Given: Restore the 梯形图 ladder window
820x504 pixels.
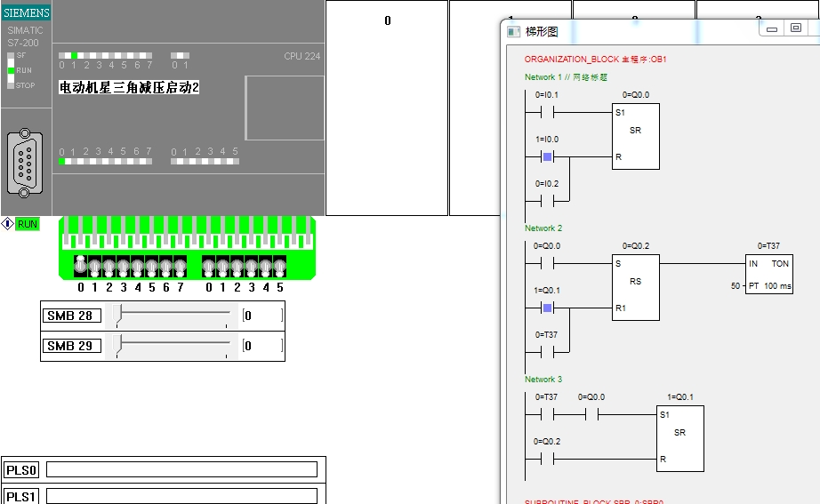Looking at the screenshot, I should click(x=796, y=28).
